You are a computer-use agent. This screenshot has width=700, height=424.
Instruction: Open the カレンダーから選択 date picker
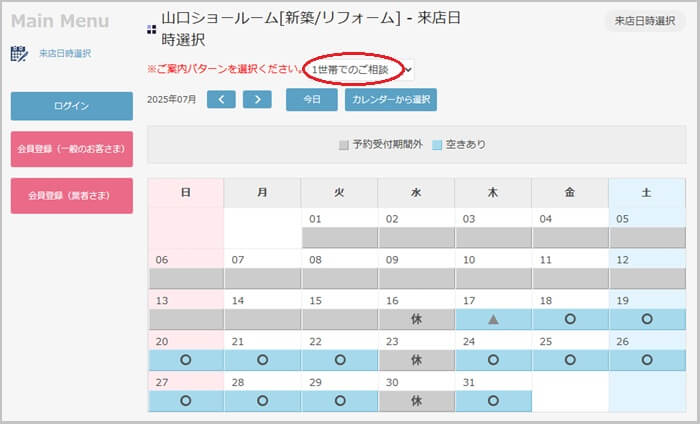[391, 99]
